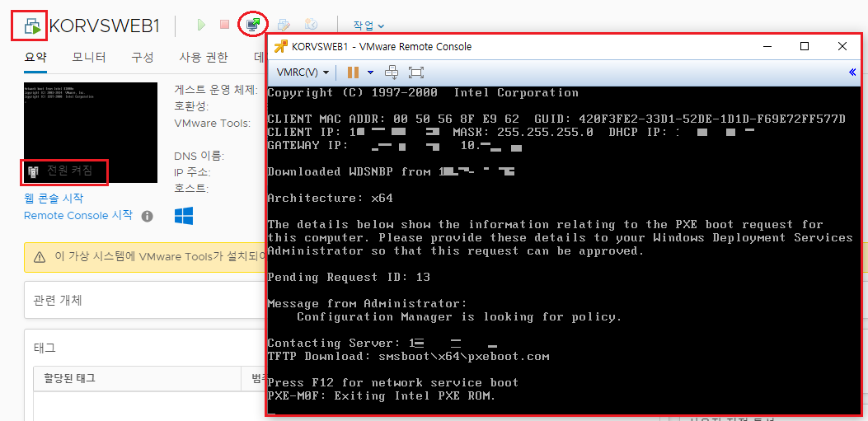Open the power options arrow beside pause
The height and width of the screenshot is (421, 868).
tap(370, 73)
